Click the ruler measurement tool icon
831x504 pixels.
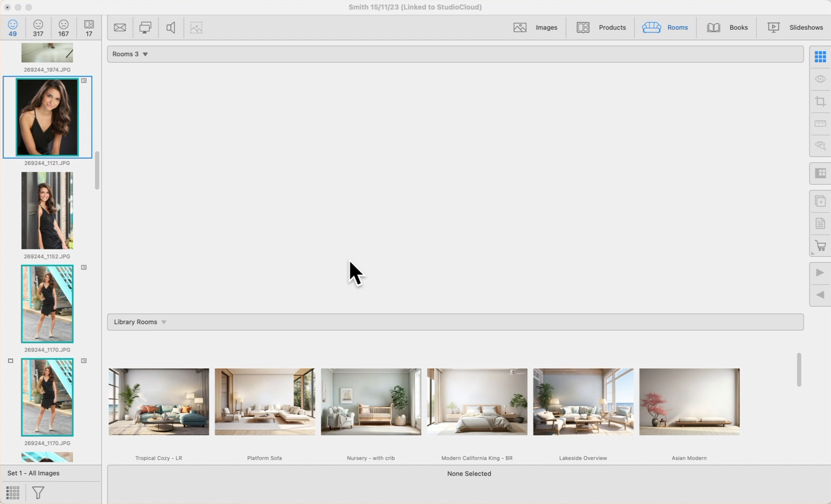pos(820,124)
